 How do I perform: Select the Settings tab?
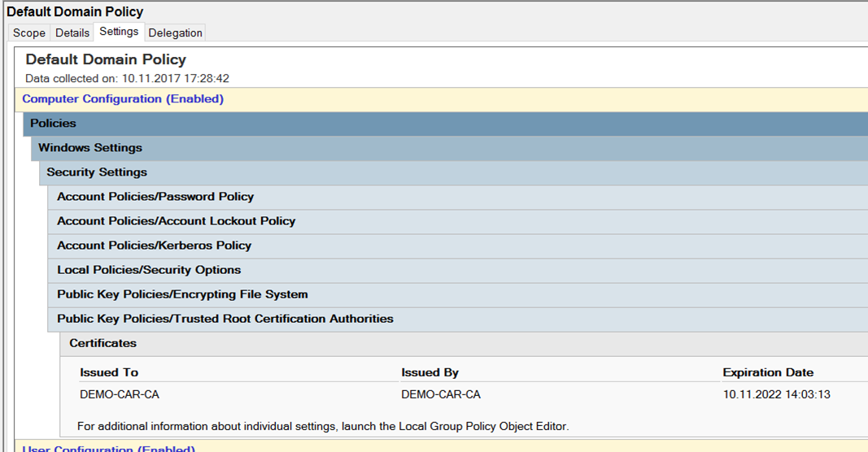[119, 32]
